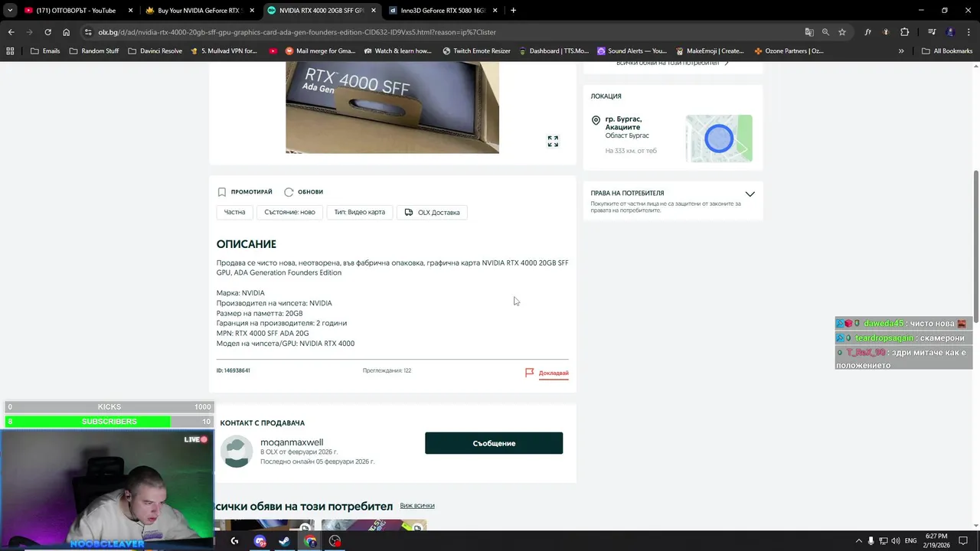This screenshot has height=551, width=980.
Task: Open the moqanmaxwell seller name
Action: 292,442
